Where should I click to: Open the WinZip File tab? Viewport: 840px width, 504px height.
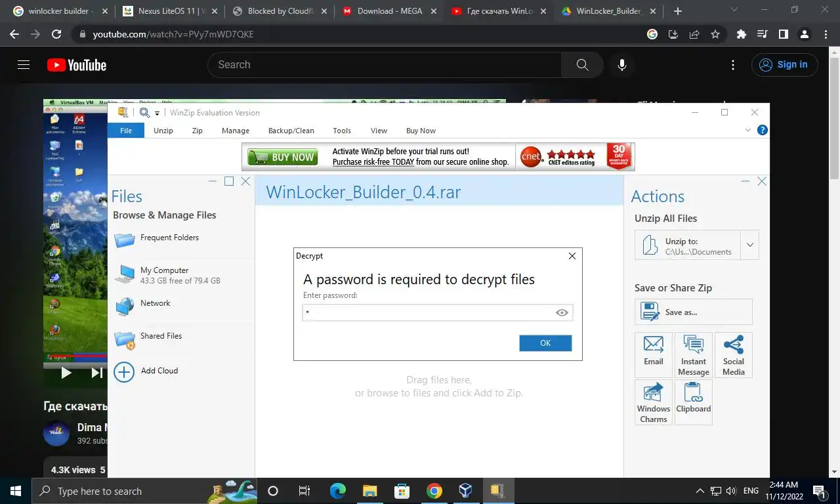tap(126, 131)
